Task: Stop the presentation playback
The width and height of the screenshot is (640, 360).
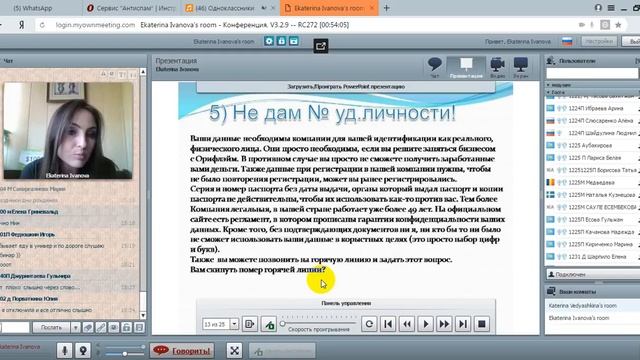Action: (482, 324)
